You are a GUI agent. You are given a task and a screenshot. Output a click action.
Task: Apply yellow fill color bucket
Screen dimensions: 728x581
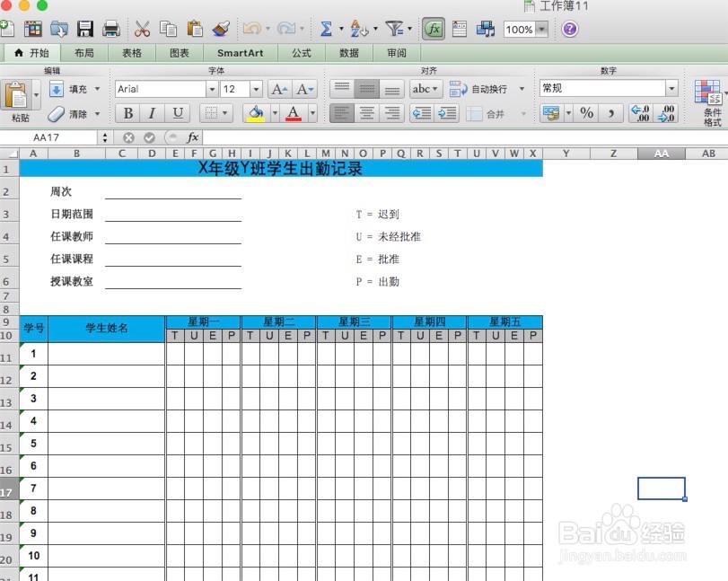coord(256,113)
